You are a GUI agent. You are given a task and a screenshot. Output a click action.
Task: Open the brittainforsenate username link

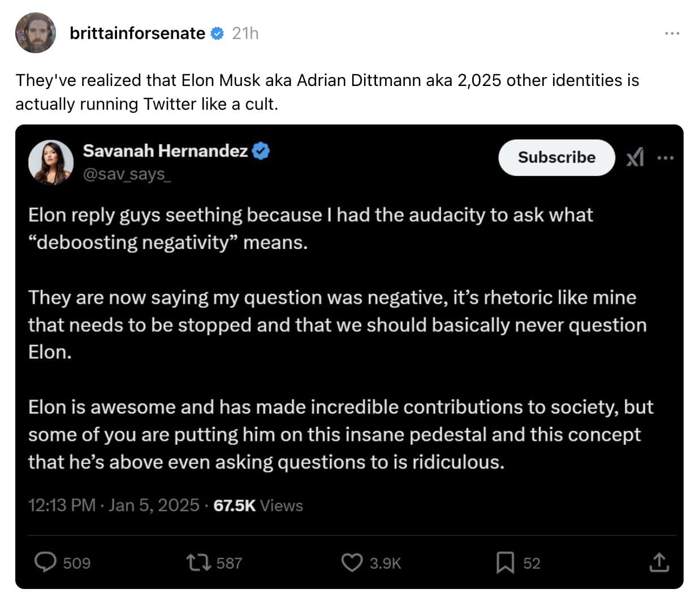pos(137,33)
